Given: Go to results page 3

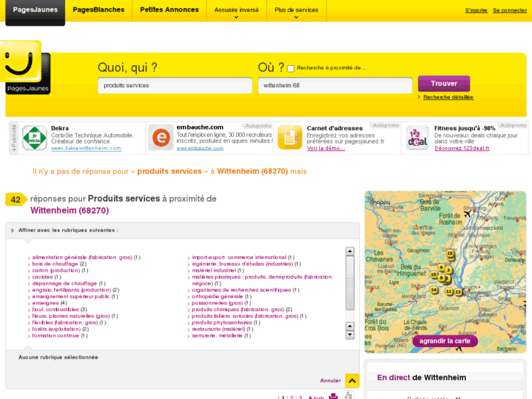Looking at the screenshot, I should click(x=300, y=397).
